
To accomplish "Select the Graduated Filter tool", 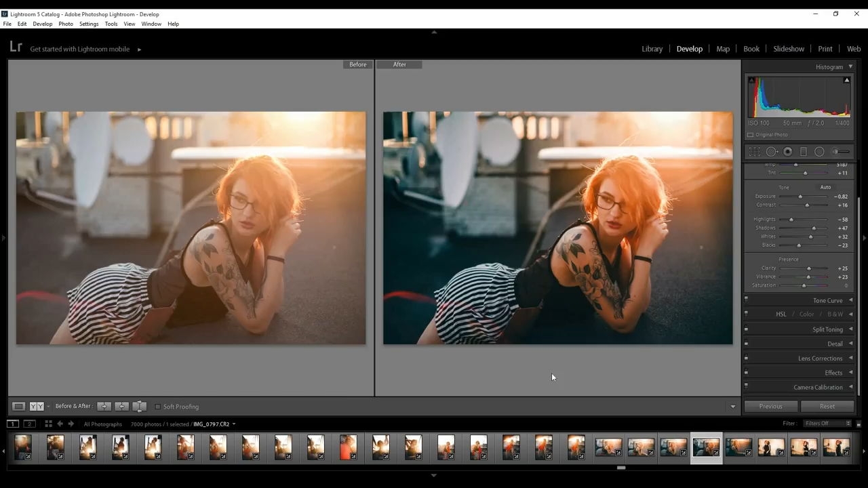I will tap(804, 152).
